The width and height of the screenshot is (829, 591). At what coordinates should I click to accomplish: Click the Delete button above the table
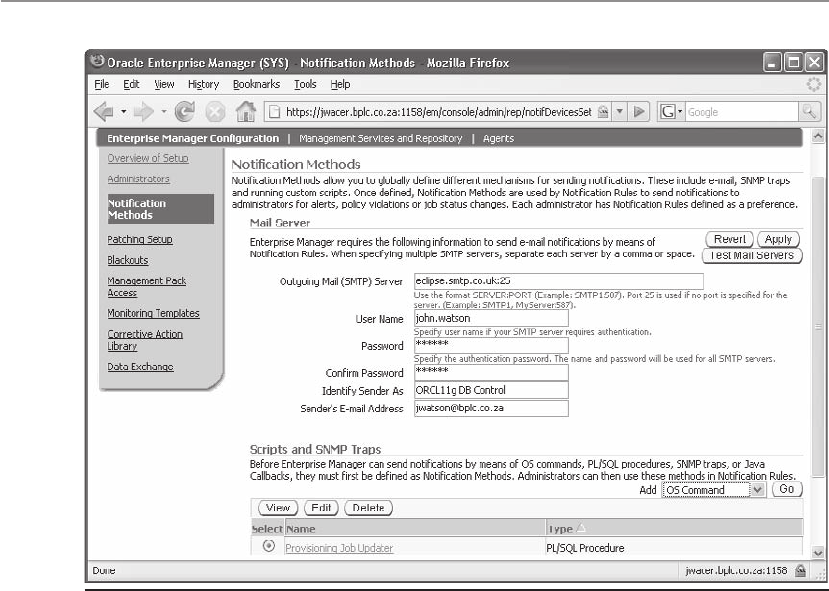368,508
